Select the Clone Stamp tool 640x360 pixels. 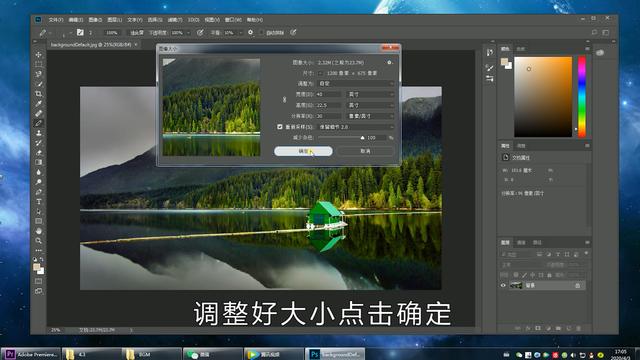[39, 133]
